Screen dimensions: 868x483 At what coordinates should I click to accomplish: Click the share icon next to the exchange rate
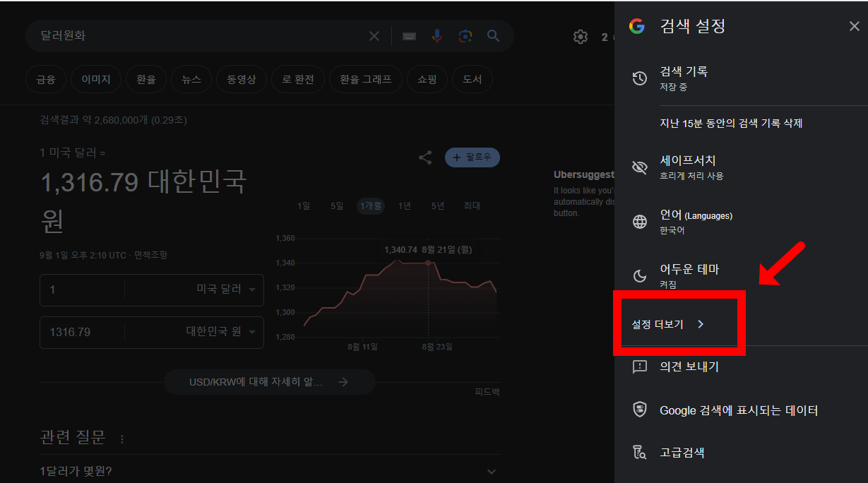click(x=425, y=157)
